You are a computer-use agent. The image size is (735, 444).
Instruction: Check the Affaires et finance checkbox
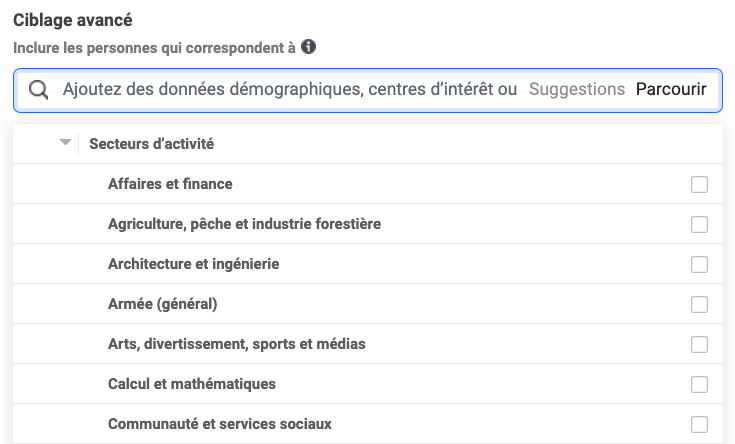tap(699, 185)
